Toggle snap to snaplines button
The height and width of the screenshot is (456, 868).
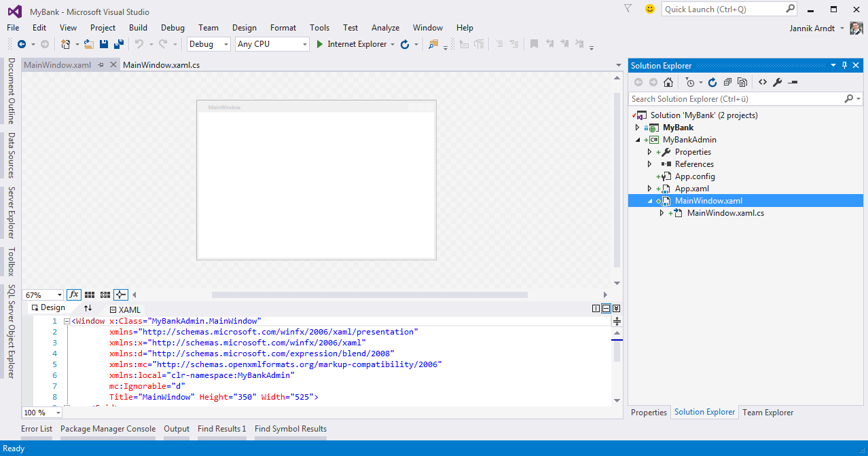[121, 294]
